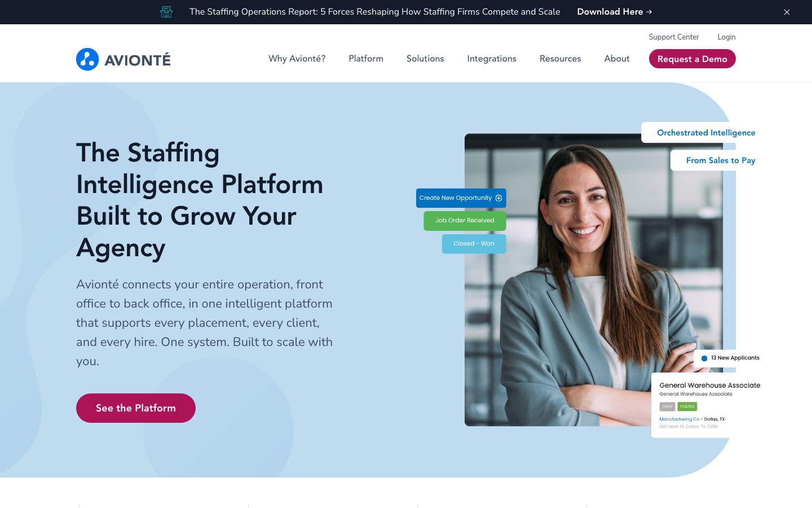812x508 pixels.
Task: Click the Orchestrated Intelligence label
Action: click(706, 133)
